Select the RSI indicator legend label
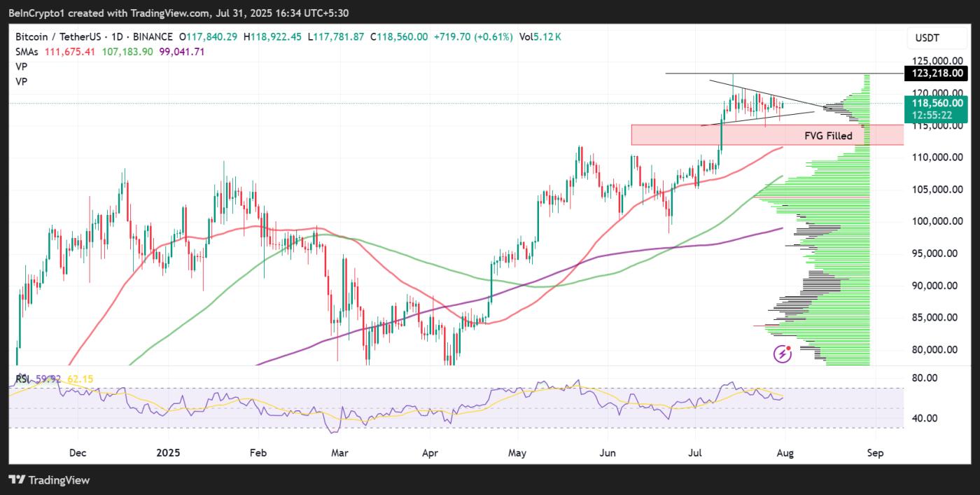 [23, 379]
